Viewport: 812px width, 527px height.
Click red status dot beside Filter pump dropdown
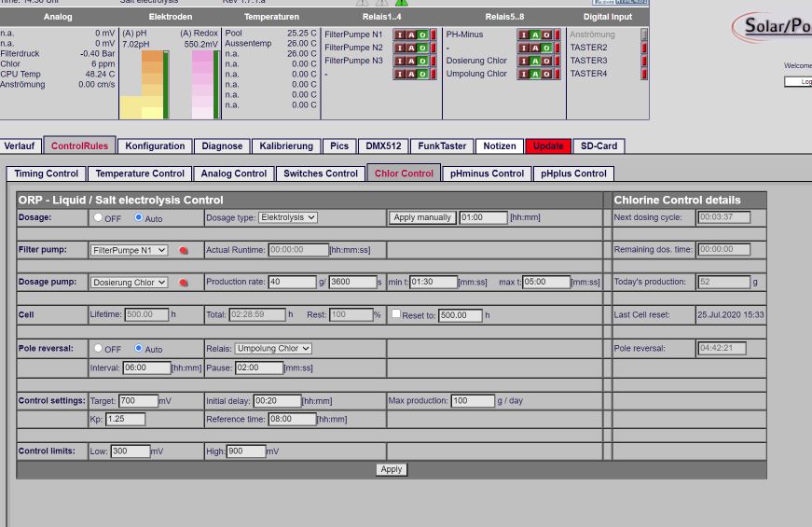click(x=184, y=250)
